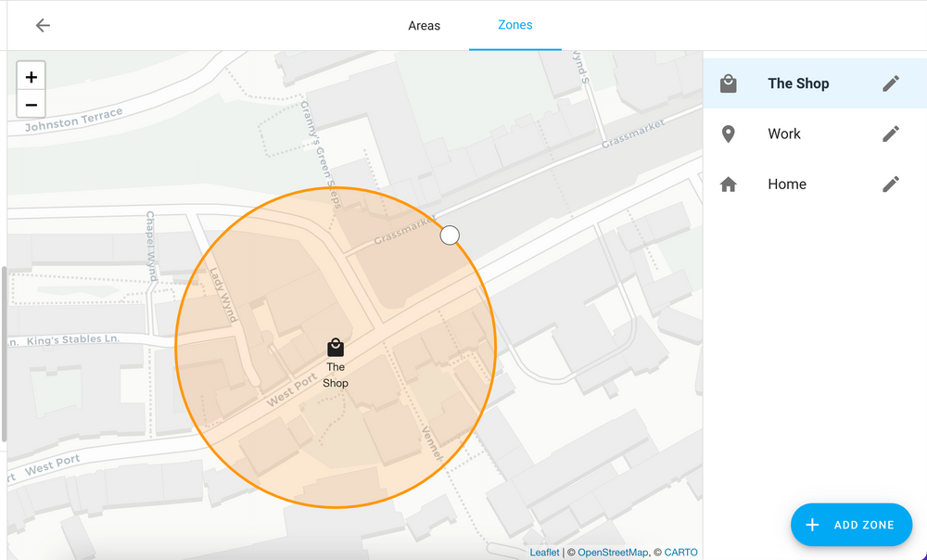Viewport: 927px width, 560px height.
Task: Click the location pin icon beside Work
Action: 729,134
